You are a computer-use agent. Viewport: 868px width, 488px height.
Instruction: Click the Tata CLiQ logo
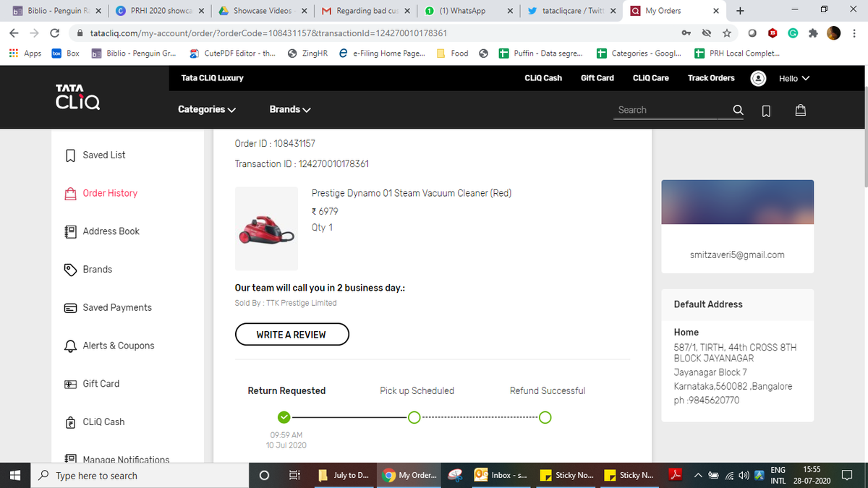77,98
